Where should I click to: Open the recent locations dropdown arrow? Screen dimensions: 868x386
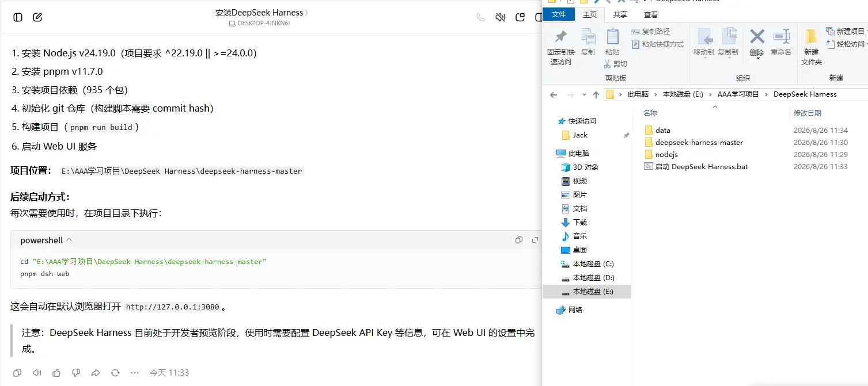(x=584, y=94)
